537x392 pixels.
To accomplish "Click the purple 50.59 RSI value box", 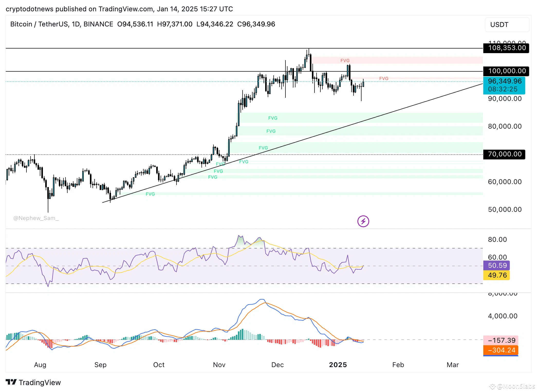I will click(496, 266).
